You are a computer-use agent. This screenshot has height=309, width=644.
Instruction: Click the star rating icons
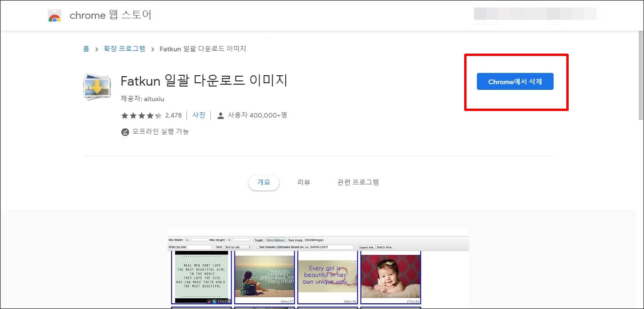pos(141,115)
